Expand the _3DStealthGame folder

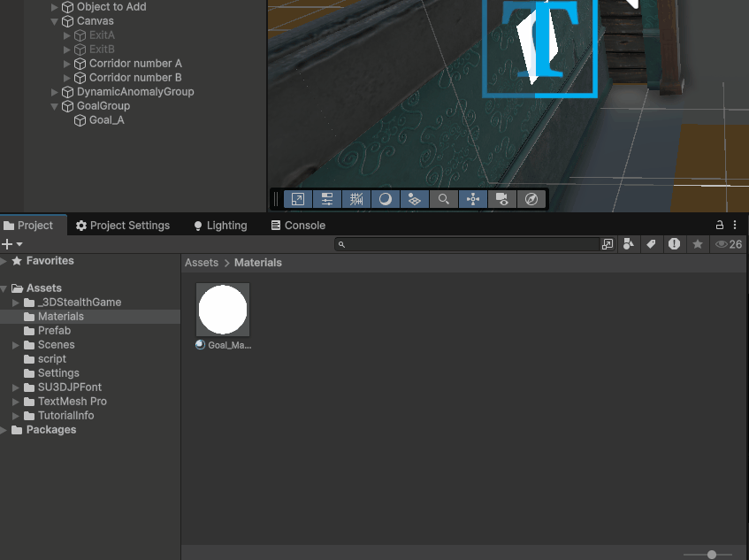click(x=16, y=303)
